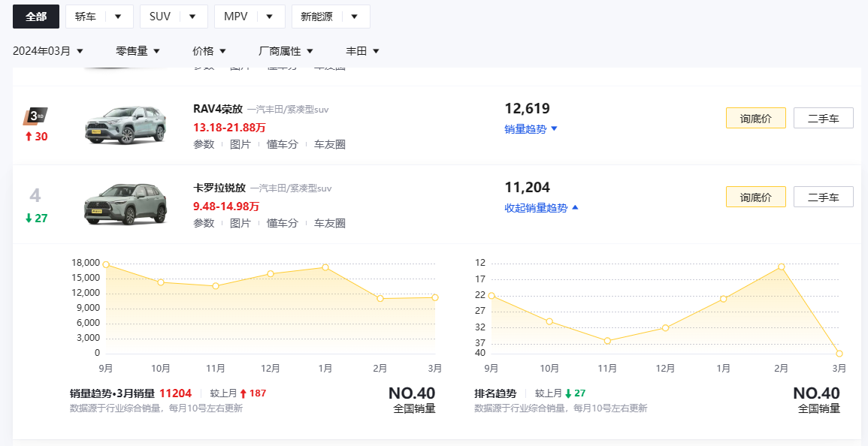Expand the SUV category dropdown arrow
This screenshot has width=868, height=446.
coord(192,17)
